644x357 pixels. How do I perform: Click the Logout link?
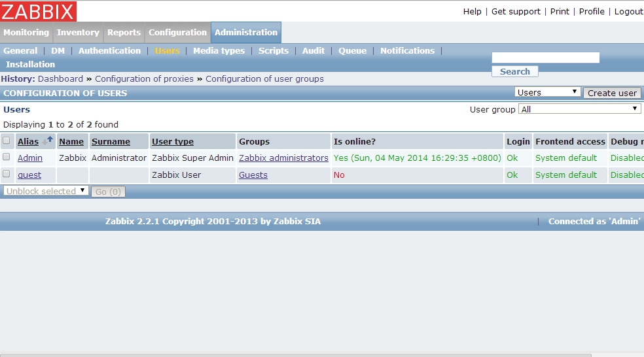[x=629, y=12]
